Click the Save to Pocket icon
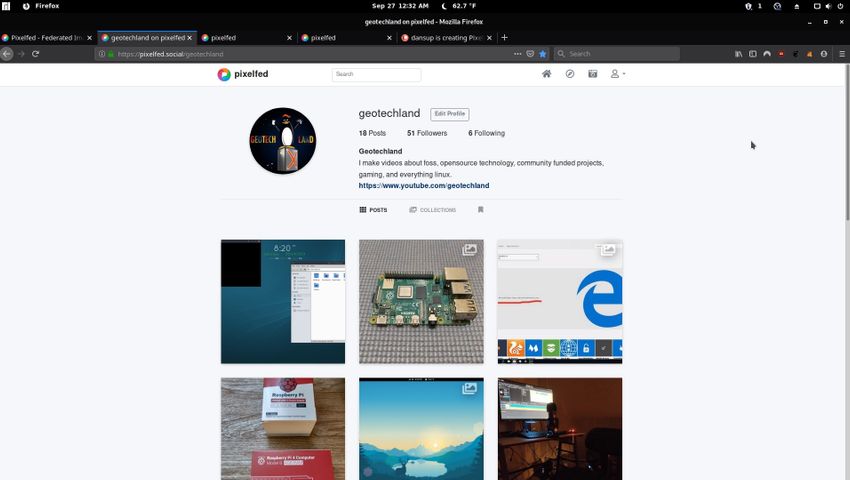 (530, 54)
